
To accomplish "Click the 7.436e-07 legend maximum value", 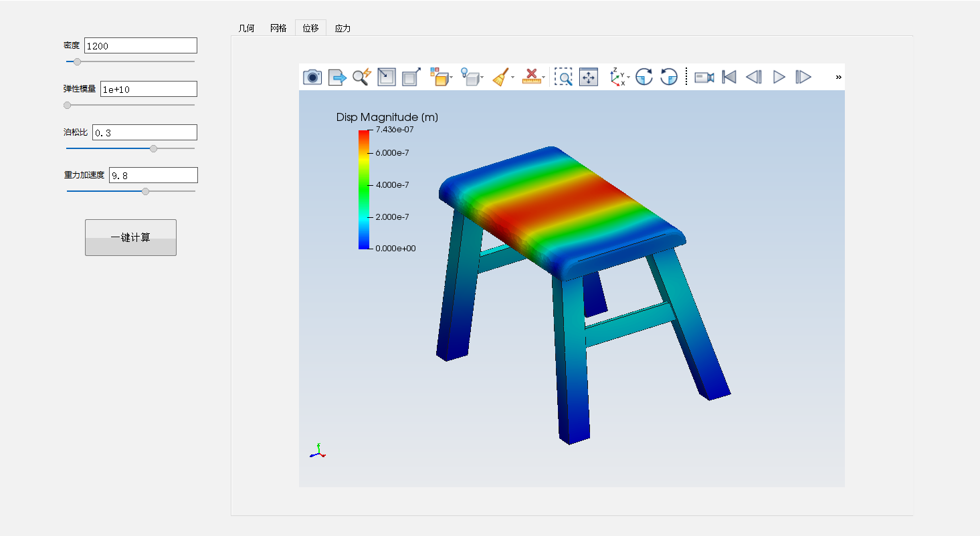I will [395, 130].
